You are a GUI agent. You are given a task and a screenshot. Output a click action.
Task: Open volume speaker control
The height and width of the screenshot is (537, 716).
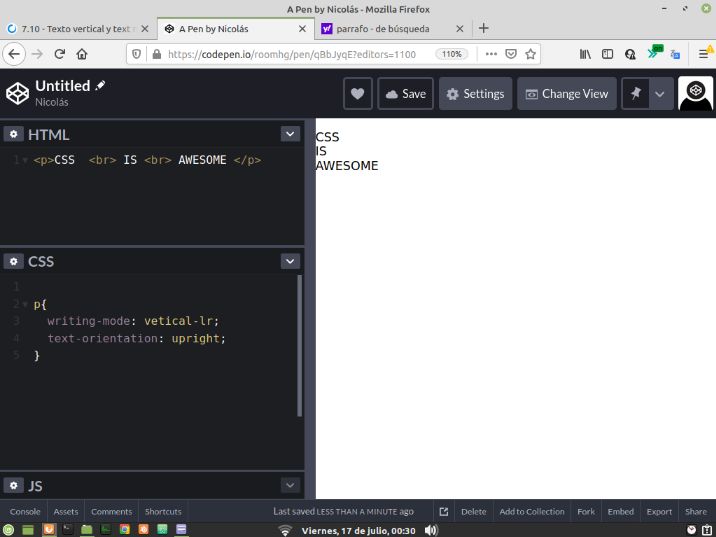coord(431,530)
